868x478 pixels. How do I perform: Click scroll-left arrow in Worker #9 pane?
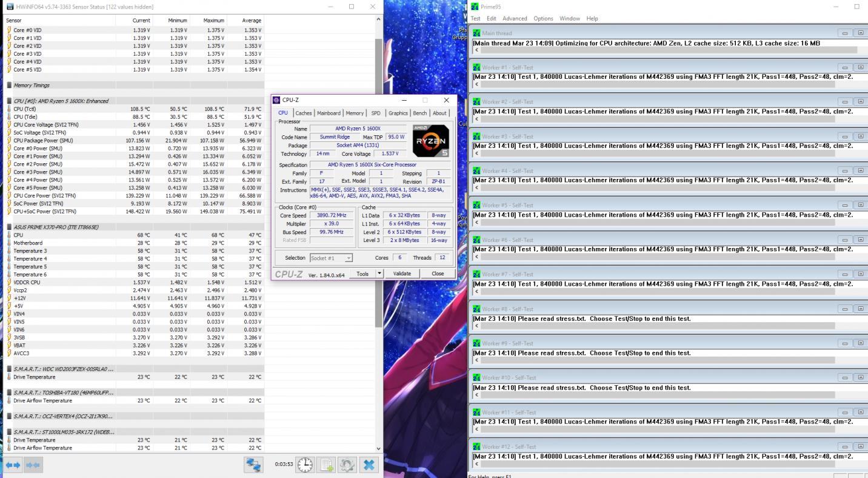tap(476, 361)
